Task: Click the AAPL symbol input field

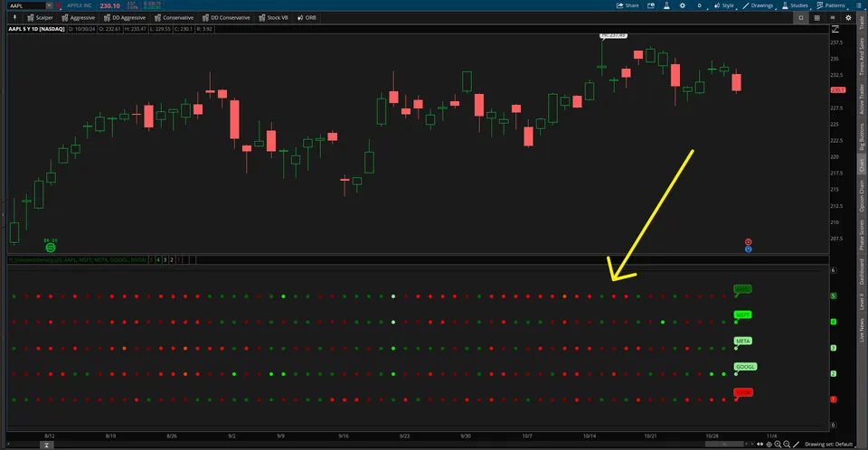Action: (x=26, y=5)
